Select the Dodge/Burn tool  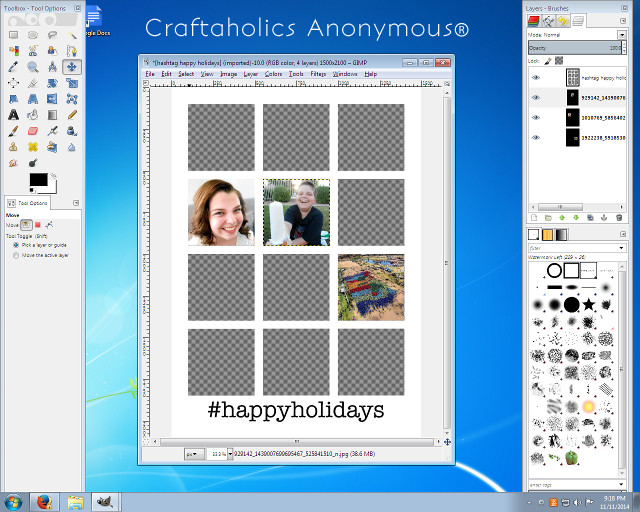pos(33,163)
